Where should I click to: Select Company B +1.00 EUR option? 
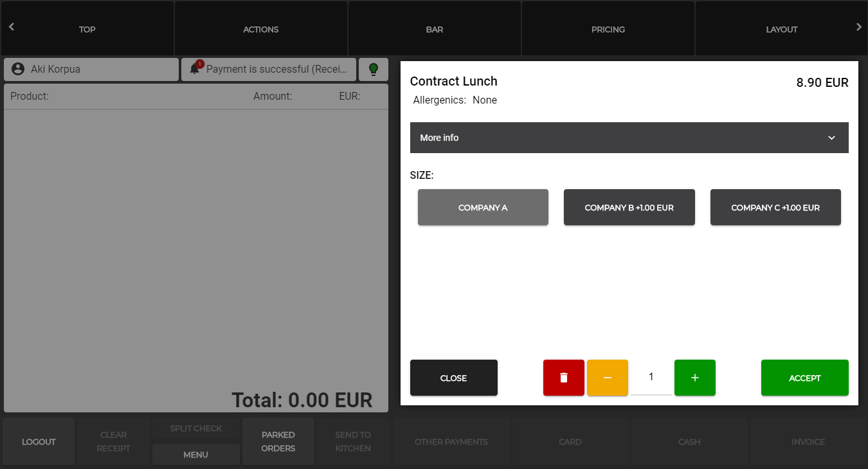[629, 208]
